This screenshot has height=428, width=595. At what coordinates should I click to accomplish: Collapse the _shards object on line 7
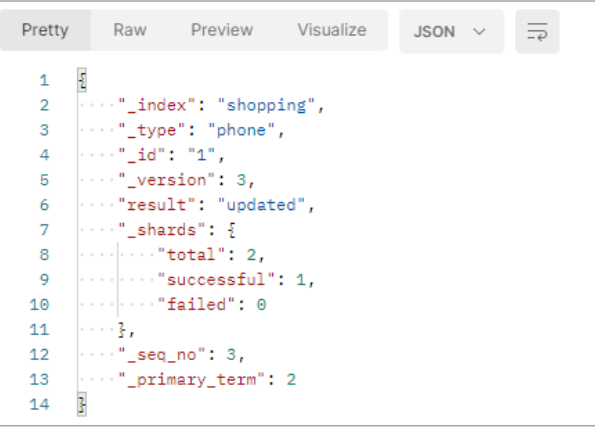point(232,230)
